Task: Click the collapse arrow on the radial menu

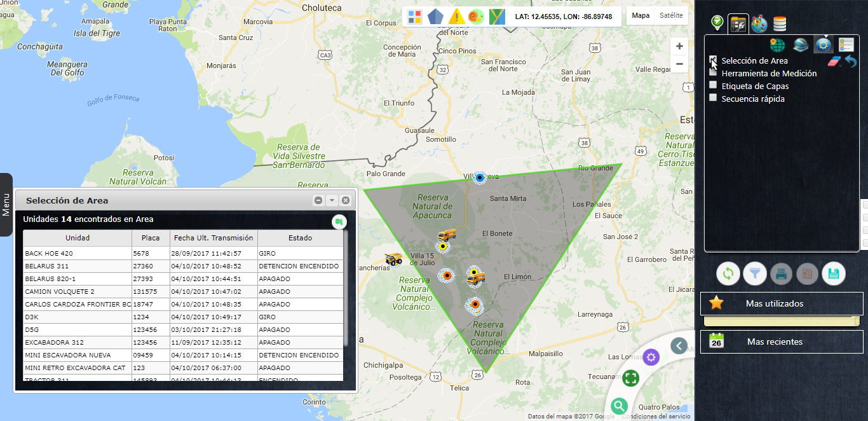Action: 679,346
